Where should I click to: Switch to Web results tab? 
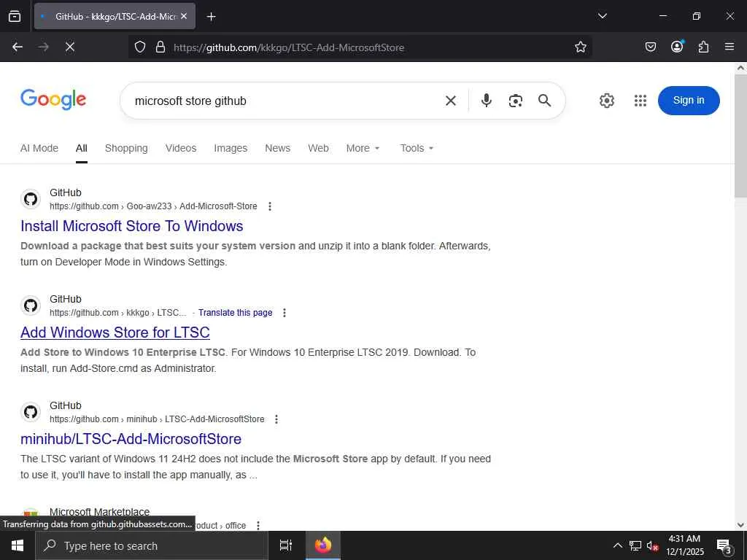pos(318,148)
